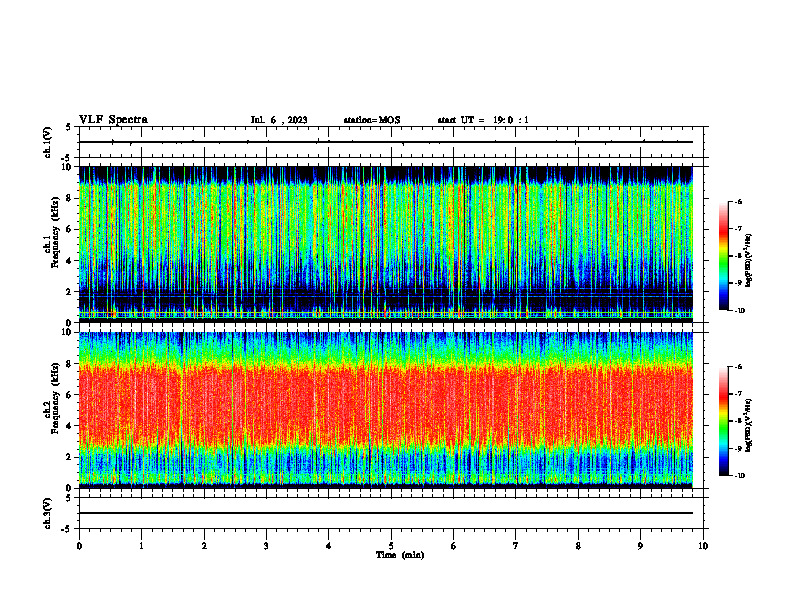This screenshot has height=612, width=792.
Task: Click inside the ch.3 voltage waveform panel
Action: click(391, 513)
